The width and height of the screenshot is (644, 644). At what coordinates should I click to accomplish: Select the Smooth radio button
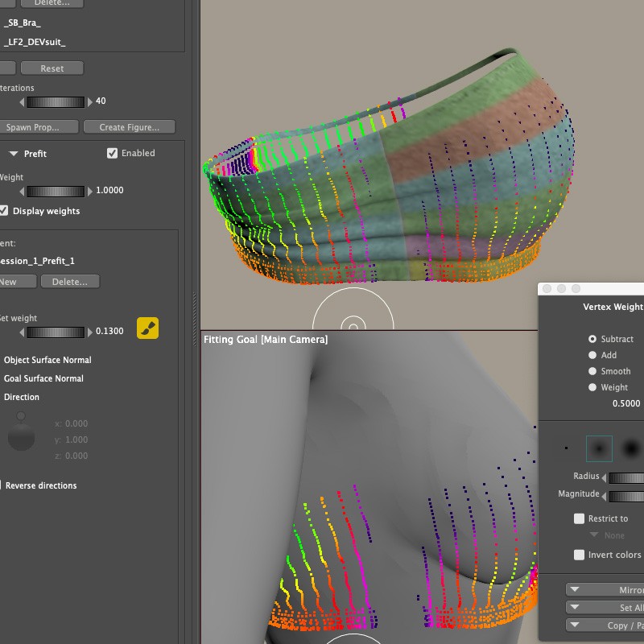[592, 371]
